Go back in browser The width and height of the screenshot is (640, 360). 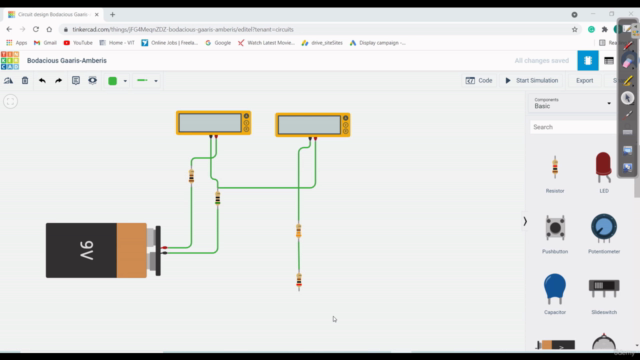pos(9,29)
